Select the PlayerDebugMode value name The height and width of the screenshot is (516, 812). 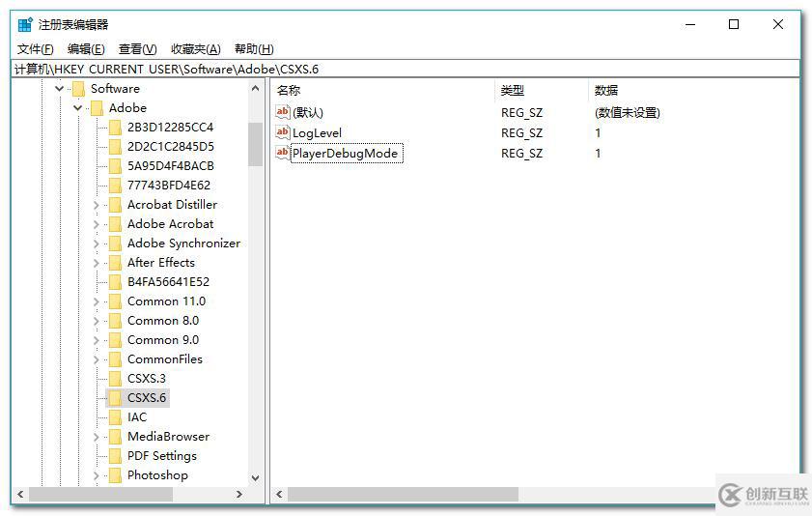346,154
